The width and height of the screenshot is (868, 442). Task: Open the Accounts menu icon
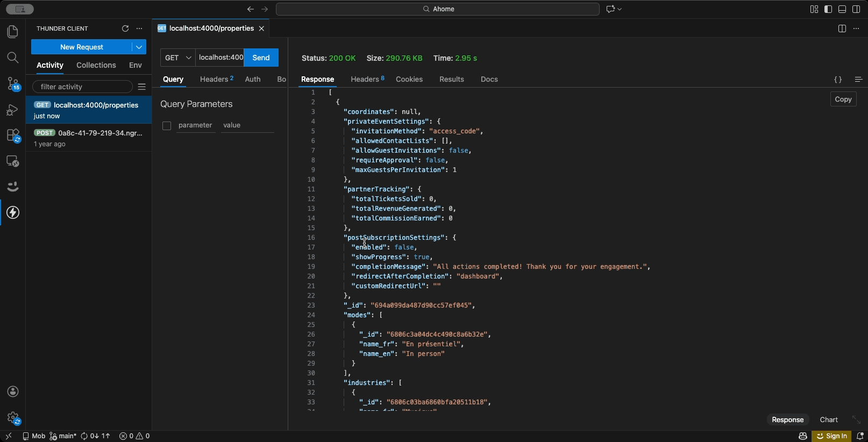pos(13,391)
